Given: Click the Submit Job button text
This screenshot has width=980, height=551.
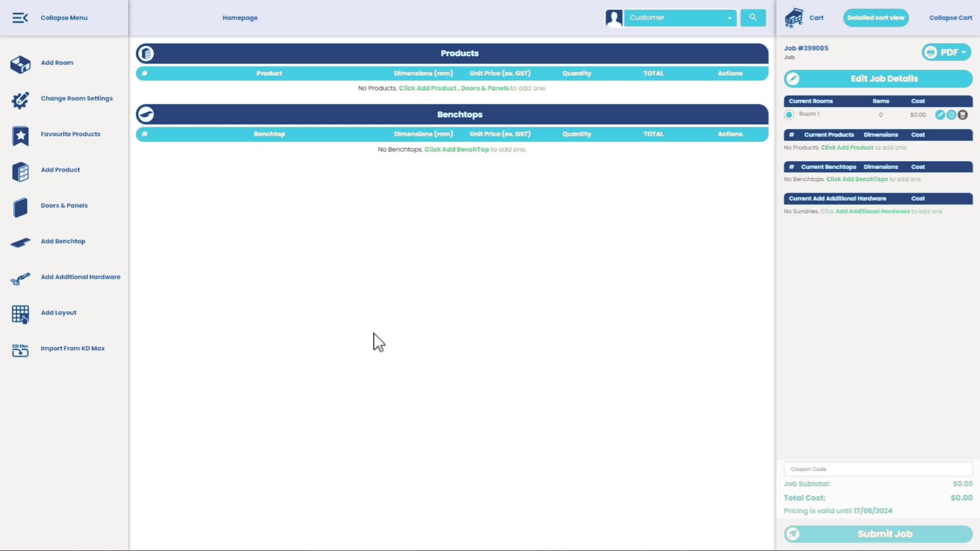Looking at the screenshot, I should 885,534.
